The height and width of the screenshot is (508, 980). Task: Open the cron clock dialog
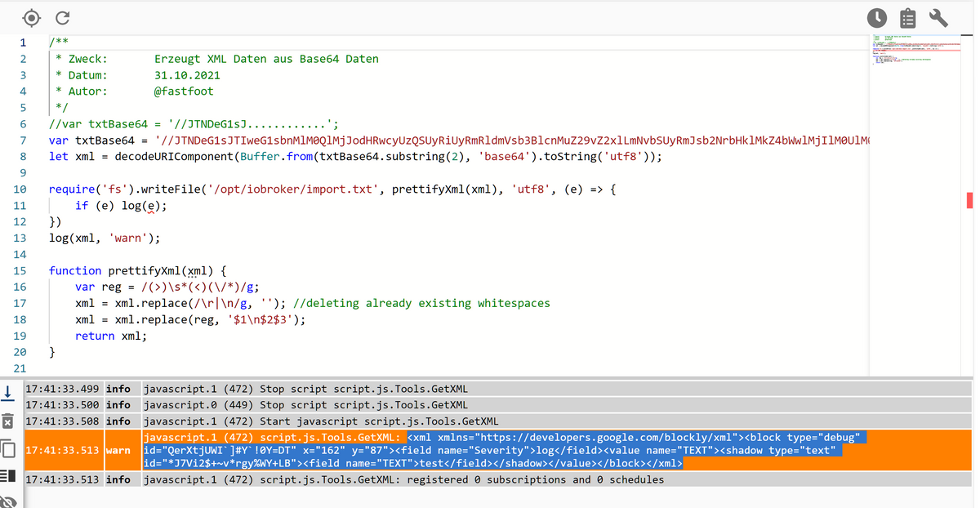(877, 17)
